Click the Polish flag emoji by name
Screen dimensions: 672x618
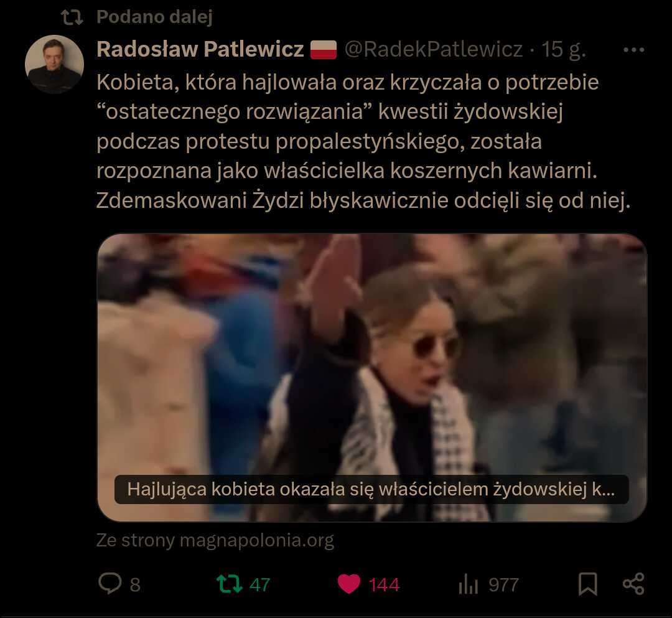point(323,49)
